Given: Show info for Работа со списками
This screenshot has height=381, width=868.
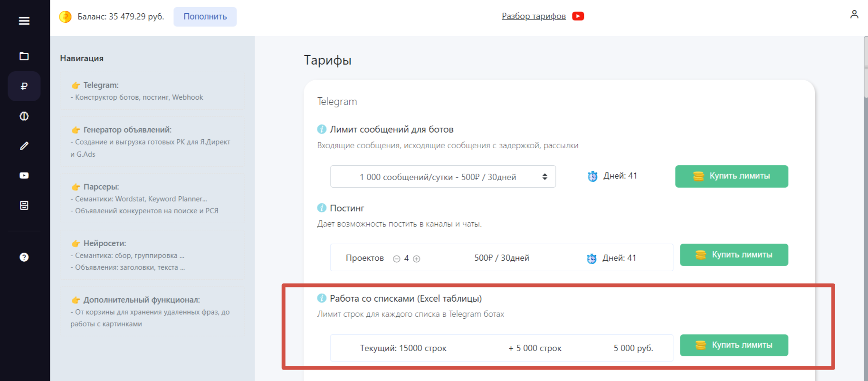Looking at the screenshot, I should click(x=322, y=298).
